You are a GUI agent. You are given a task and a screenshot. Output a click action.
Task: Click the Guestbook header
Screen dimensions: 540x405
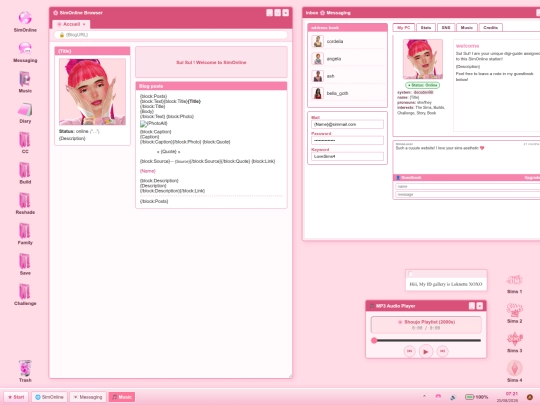click(467, 178)
